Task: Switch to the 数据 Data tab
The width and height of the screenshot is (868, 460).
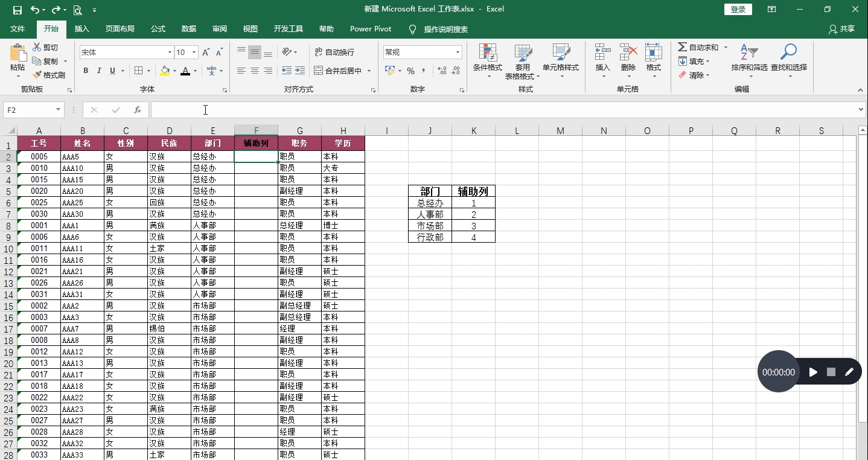Action: tap(189, 29)
